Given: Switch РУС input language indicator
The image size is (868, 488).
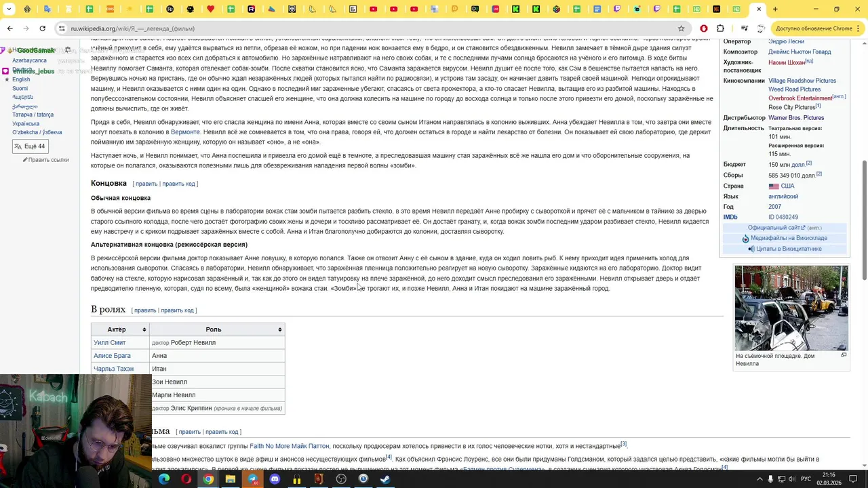Looking at the screenshot, I should click(x=806, y=479).
